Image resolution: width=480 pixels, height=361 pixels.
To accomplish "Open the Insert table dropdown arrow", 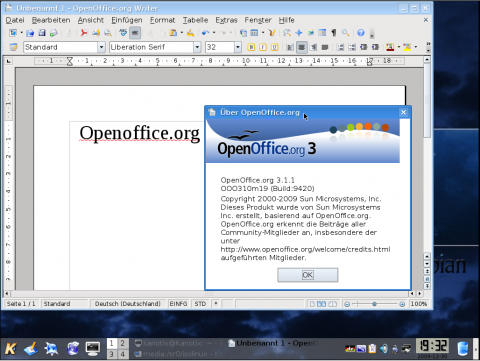I will (x=263, y=33).
